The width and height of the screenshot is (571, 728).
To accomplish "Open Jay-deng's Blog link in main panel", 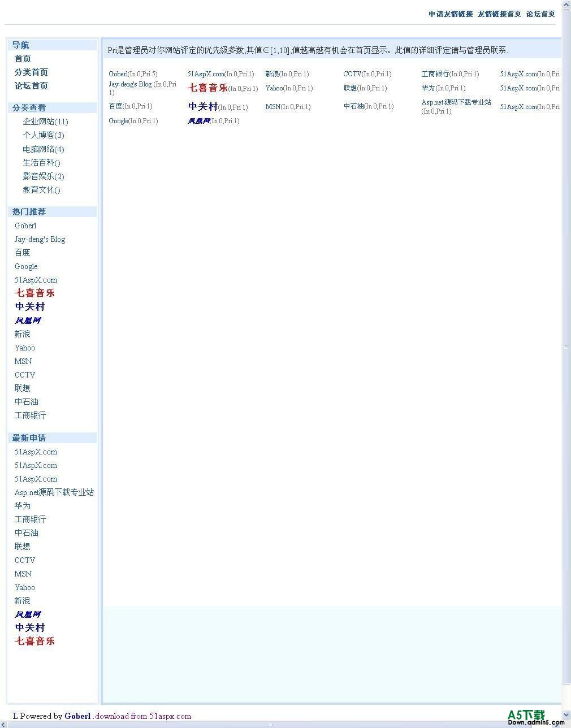I will coord(130,84).
